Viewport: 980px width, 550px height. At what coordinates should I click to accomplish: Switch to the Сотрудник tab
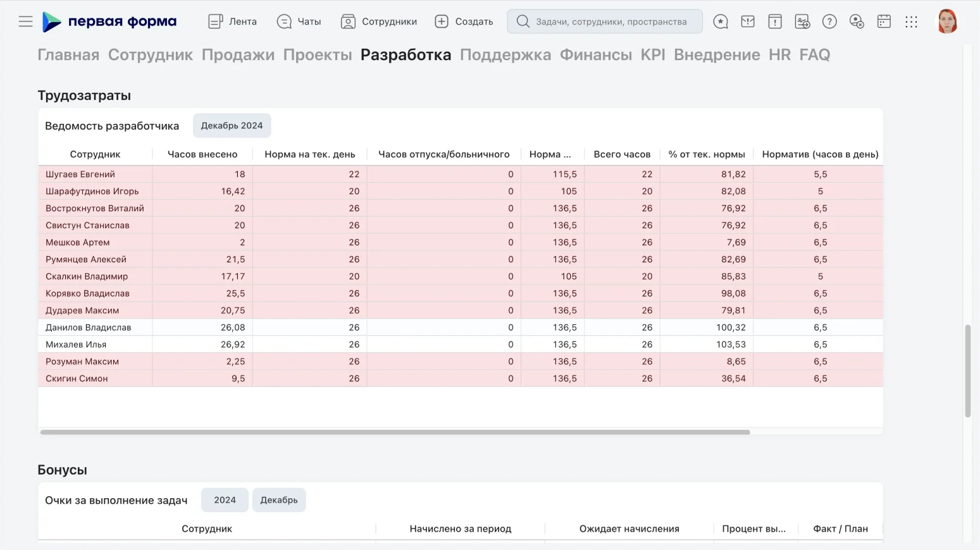click(x=151, y=55)
